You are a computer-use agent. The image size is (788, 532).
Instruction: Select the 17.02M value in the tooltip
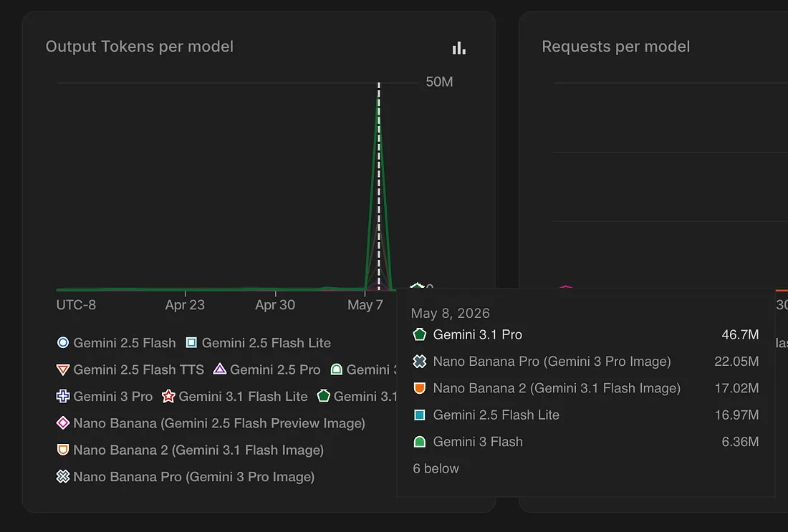tap(736, 388)
